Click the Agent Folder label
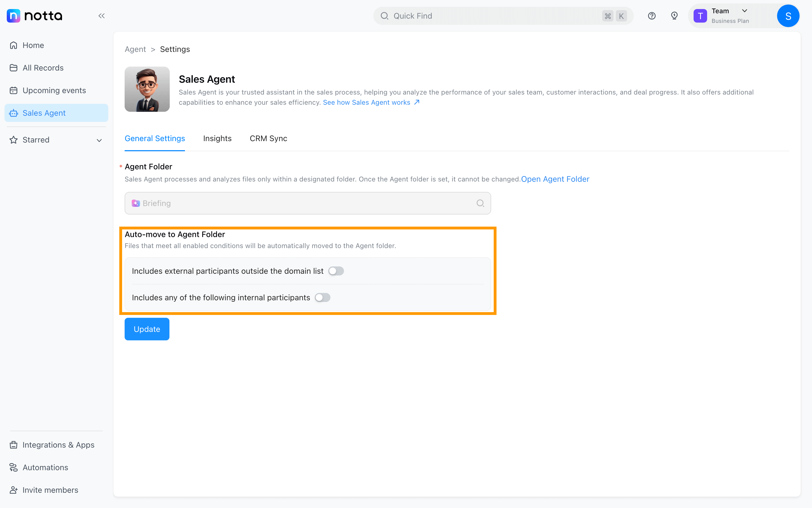 (148, 167)
